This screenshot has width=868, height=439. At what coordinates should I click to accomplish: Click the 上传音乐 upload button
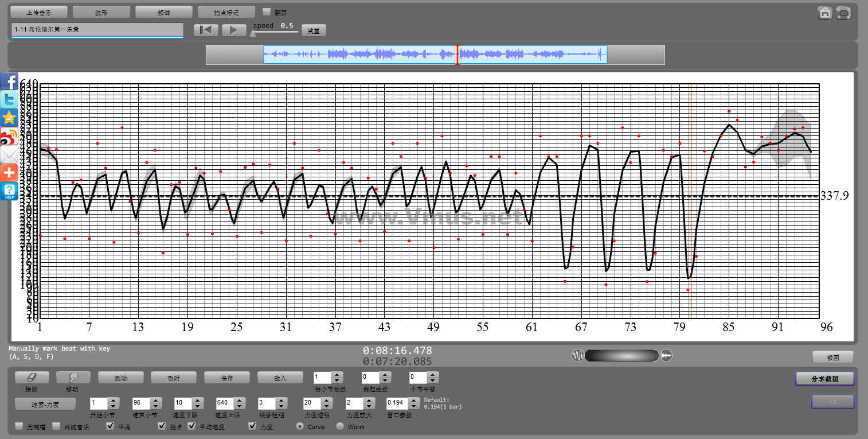coord(39,11)
